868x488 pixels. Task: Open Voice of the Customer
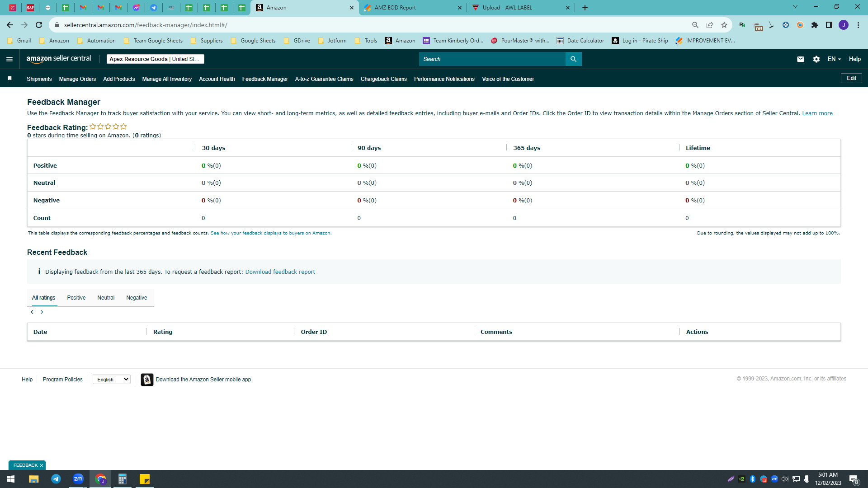point(508,79)
